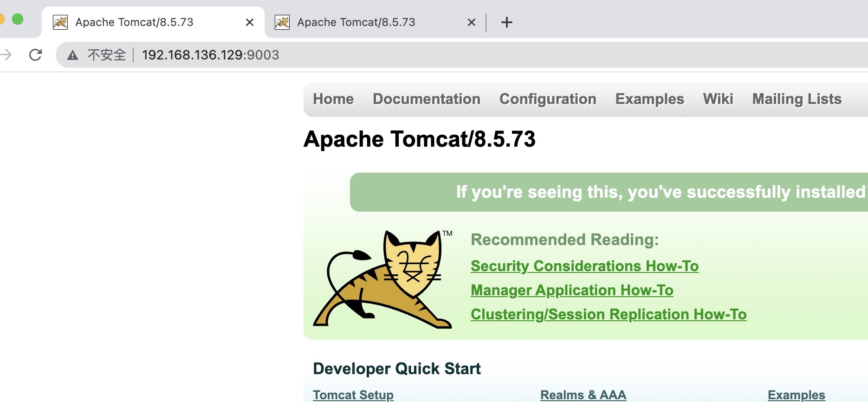
Task: Open the Home nav item
Action: click(x=333, y=99)
